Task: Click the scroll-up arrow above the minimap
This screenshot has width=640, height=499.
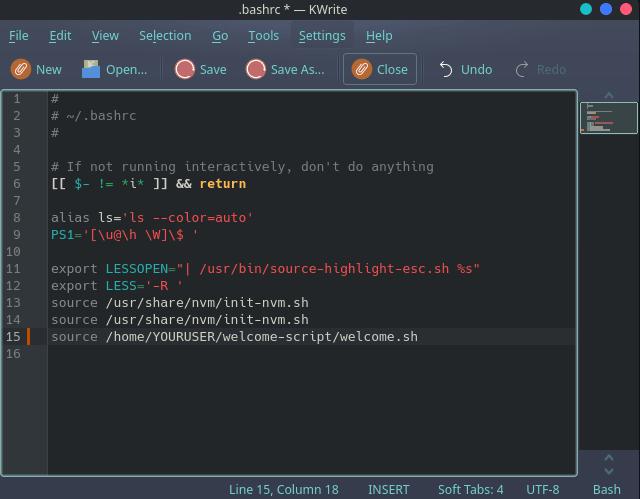Action: (609, 95)
